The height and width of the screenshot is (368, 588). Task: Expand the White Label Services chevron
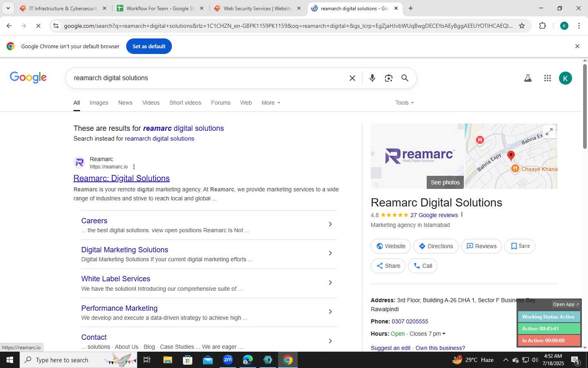click(330, 283)
